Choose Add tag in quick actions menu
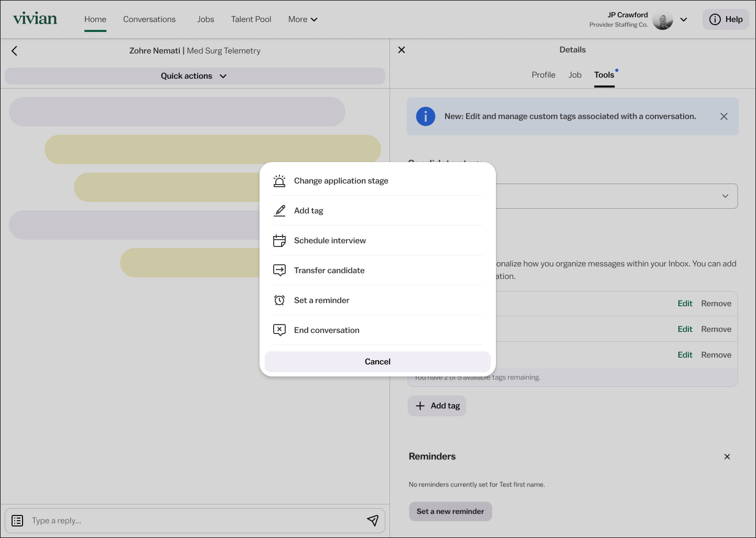The image size is (756, 538). coord(377,211)
